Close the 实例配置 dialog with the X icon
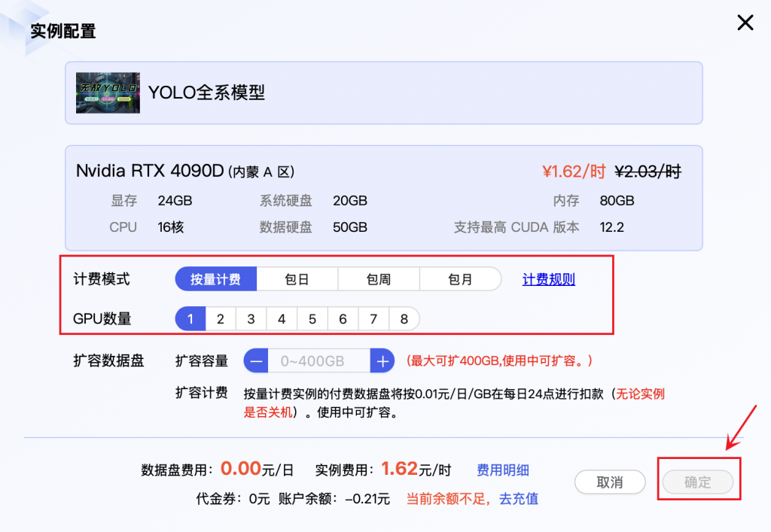Screen dimensions: 771x532 [745, 23]
